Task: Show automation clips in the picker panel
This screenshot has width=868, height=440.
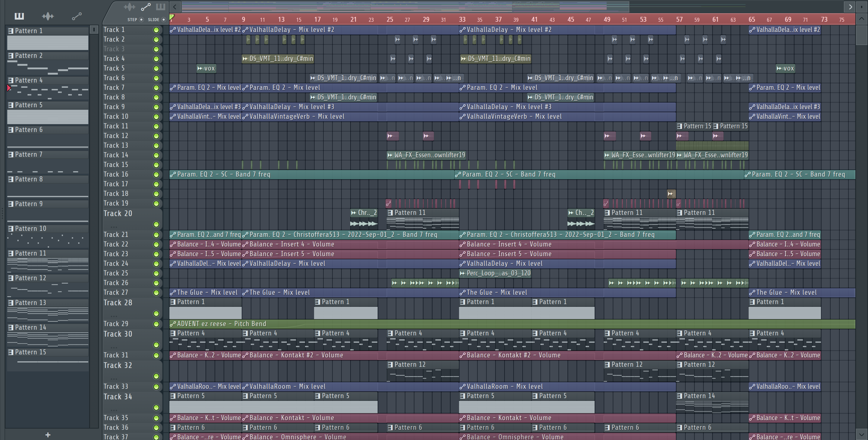Action: (77, 16)
